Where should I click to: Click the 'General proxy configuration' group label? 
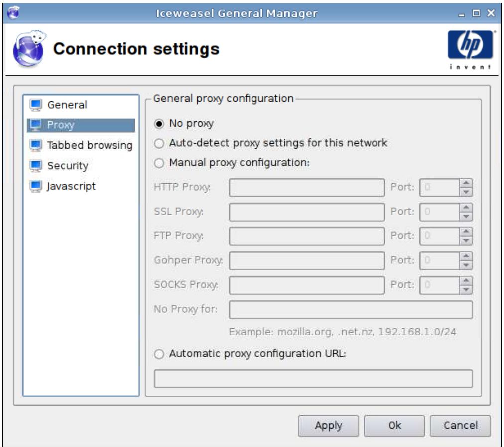click(224, 99)
